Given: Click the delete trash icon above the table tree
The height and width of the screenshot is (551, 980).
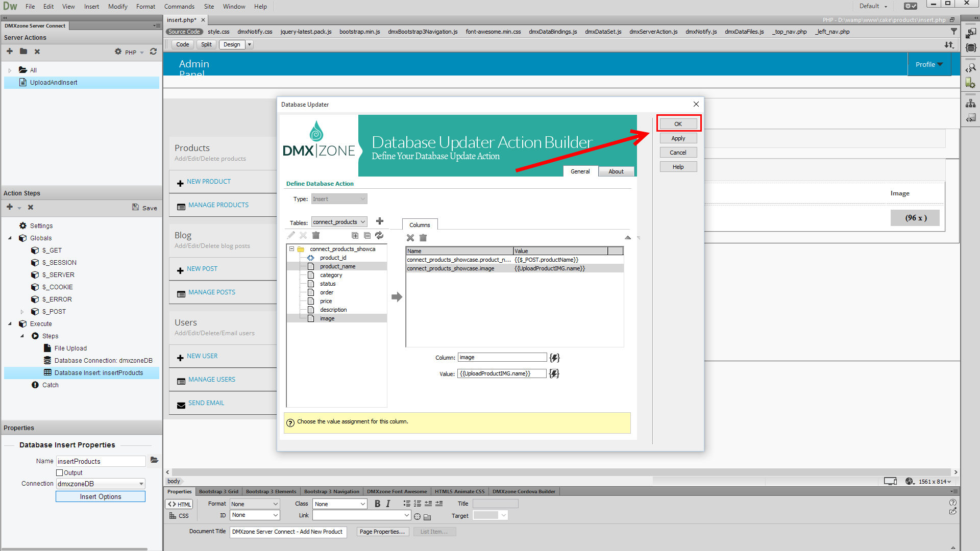Looking at the screenshot, I should pos(316,235).
